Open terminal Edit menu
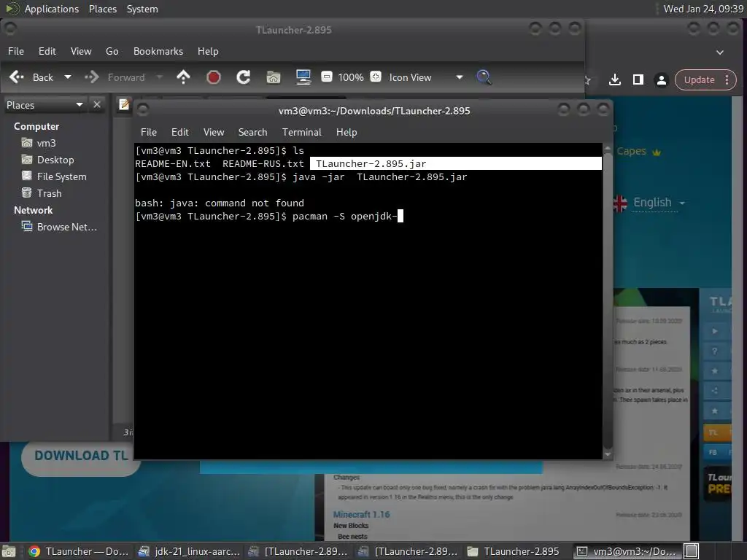Screen dimensions: 747x560 tap(180, 132)
